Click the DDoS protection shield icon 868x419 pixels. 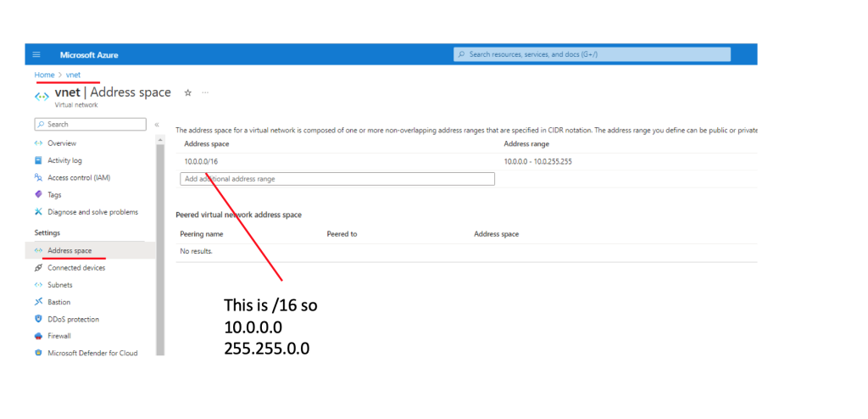click(38, 319)
